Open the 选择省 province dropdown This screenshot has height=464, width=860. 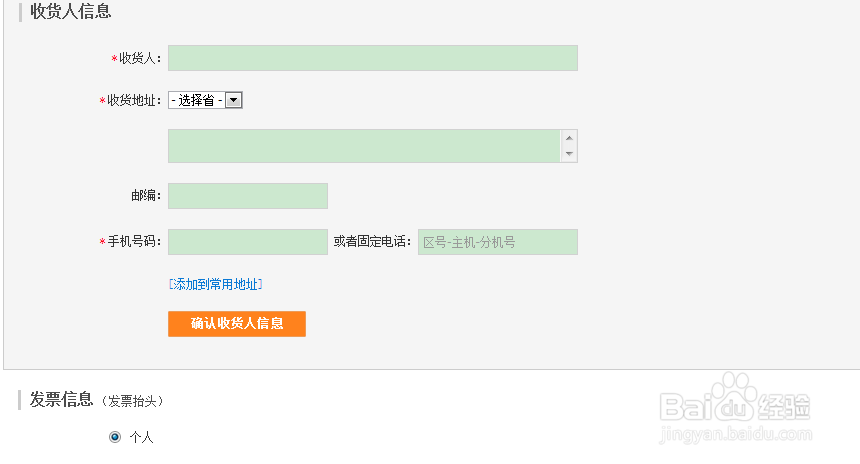coord(206,100)
